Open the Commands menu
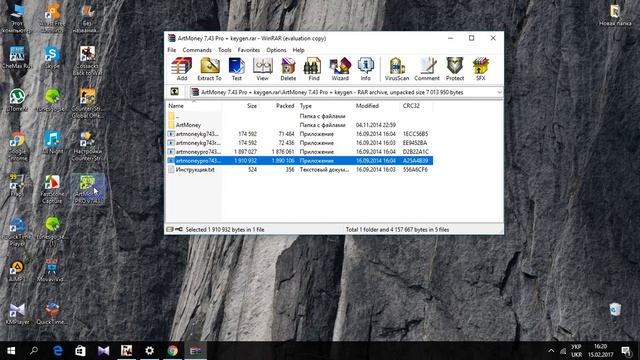 click(197, 50)
